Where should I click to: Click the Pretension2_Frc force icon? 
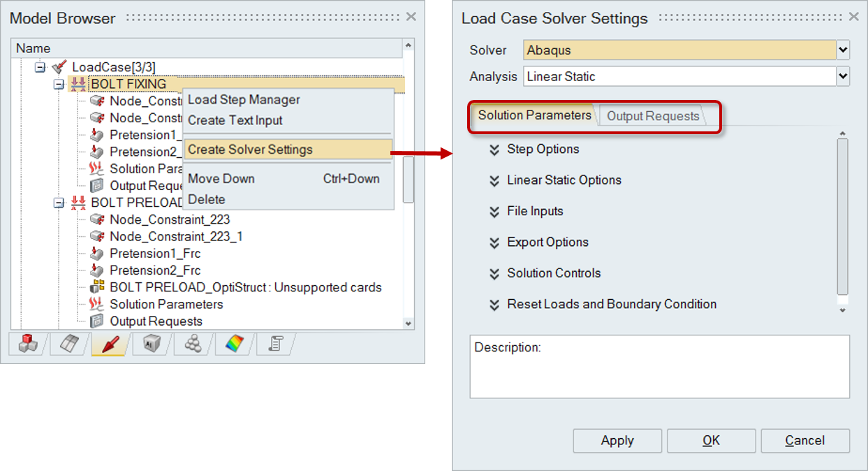(x=97, y=270)
